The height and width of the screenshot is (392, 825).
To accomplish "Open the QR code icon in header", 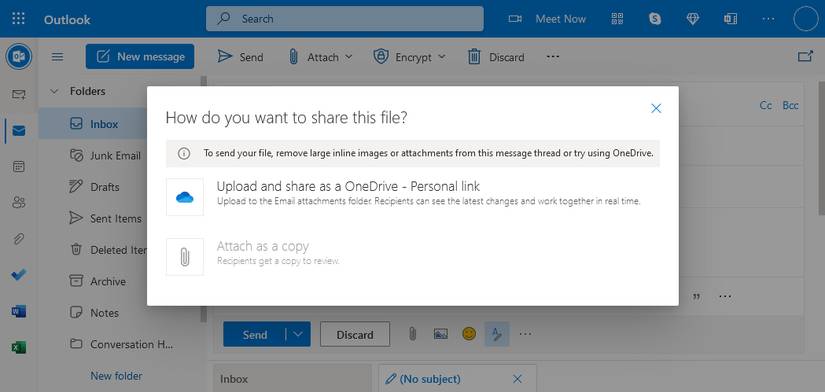I will pyautogui.click(x=617, y=19).
